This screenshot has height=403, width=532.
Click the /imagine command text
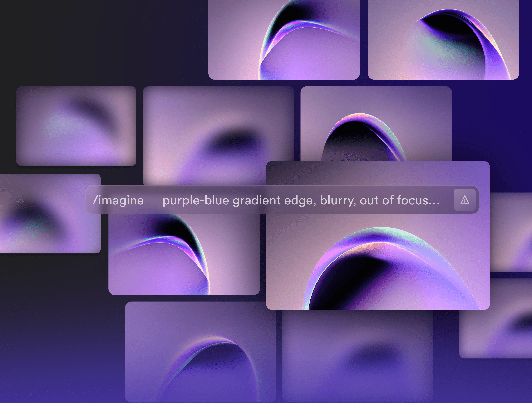coord(118,200)
